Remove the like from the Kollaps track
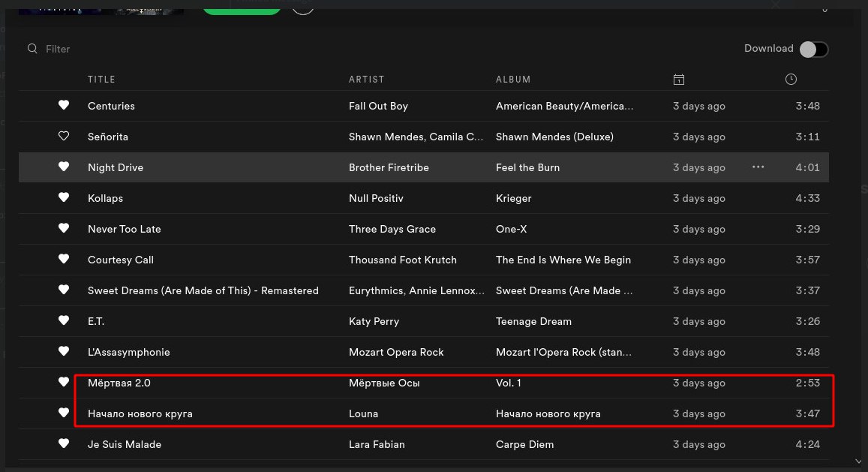This screenshot has width=868, height=472. tap(64, 198)
